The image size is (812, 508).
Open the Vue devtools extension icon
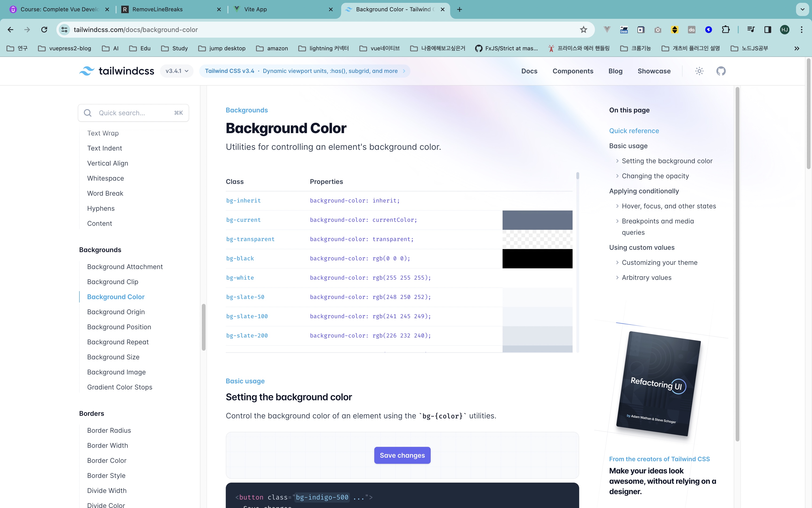click(x=607, y=30)
